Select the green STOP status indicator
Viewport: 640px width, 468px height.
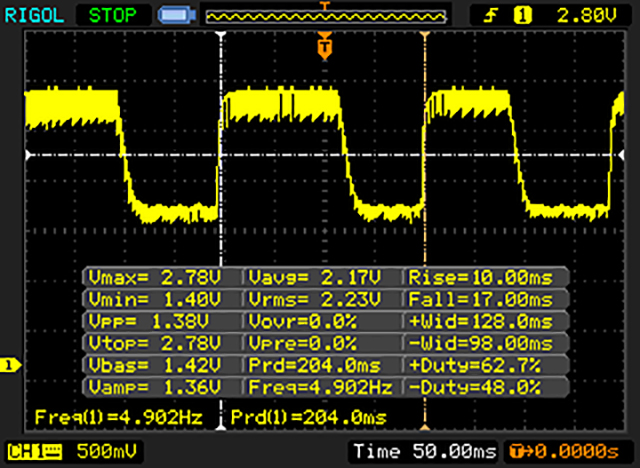coord(113,16)
